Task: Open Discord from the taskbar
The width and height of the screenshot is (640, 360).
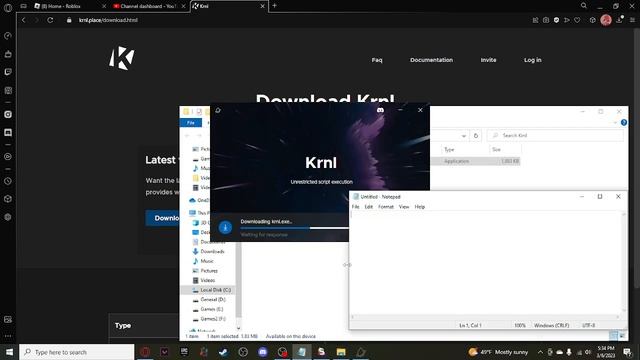Action: (263, 351)
